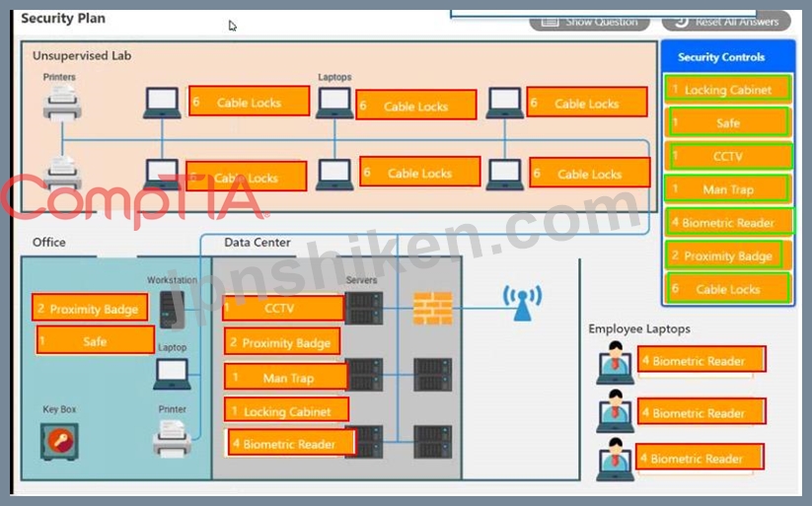Click the server icon next to Man Trap
Image resolution: width=812 pixels, height=506 pixels.
point(365,375)
